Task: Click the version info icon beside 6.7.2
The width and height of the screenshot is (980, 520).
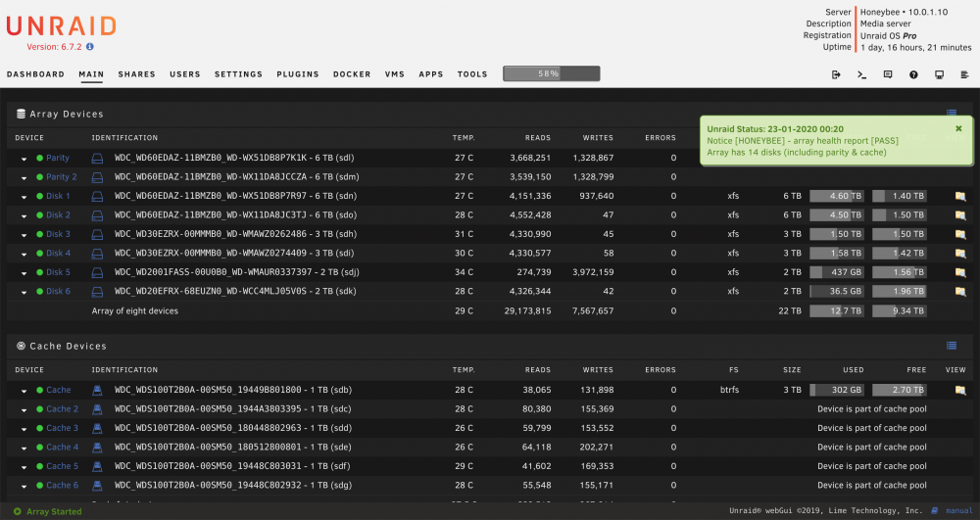Action: (90, 47)
